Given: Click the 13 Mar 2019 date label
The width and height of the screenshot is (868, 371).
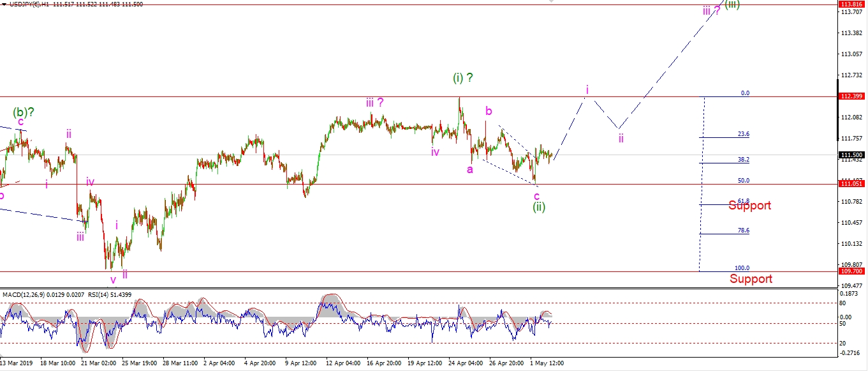Looking at the screenshot, I should point(17,363).
